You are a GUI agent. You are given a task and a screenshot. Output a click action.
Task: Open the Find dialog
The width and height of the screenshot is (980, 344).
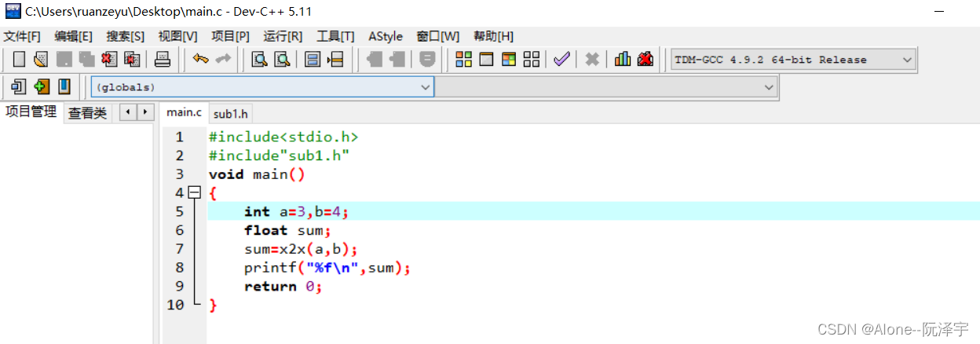[258, 60]
